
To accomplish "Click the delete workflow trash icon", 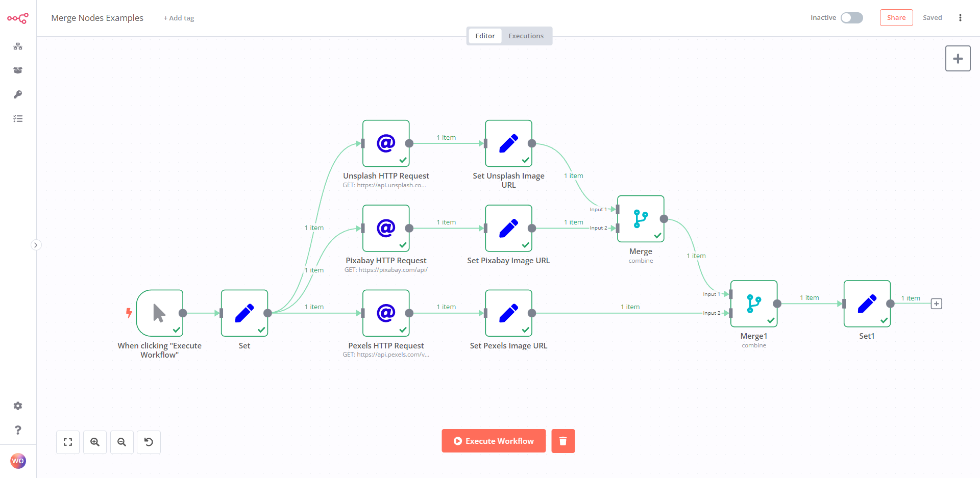I will click(x=563, y=440).
